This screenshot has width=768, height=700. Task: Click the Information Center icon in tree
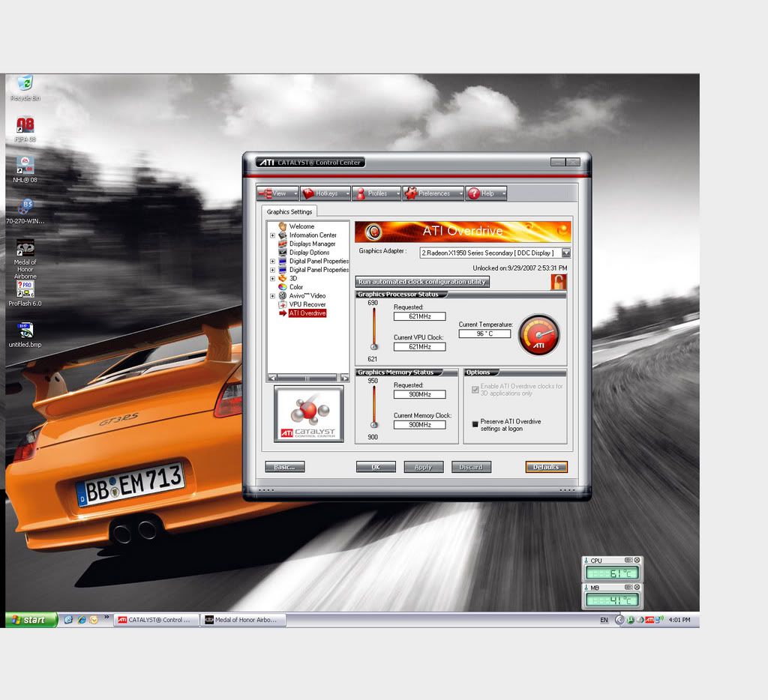[x=282, y=235]
